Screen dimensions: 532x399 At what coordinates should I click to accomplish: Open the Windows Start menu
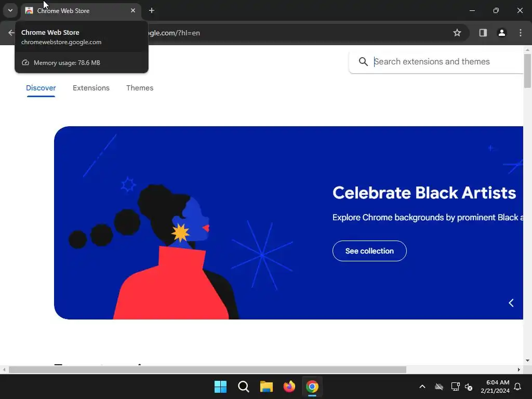tap(220, 387)
